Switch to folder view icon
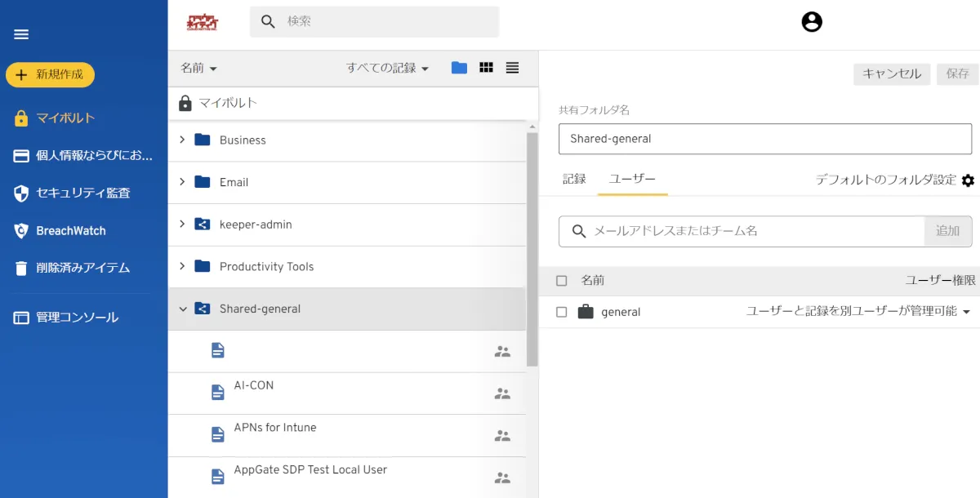Screen dimensions: 980x498 tap(459, 68)
